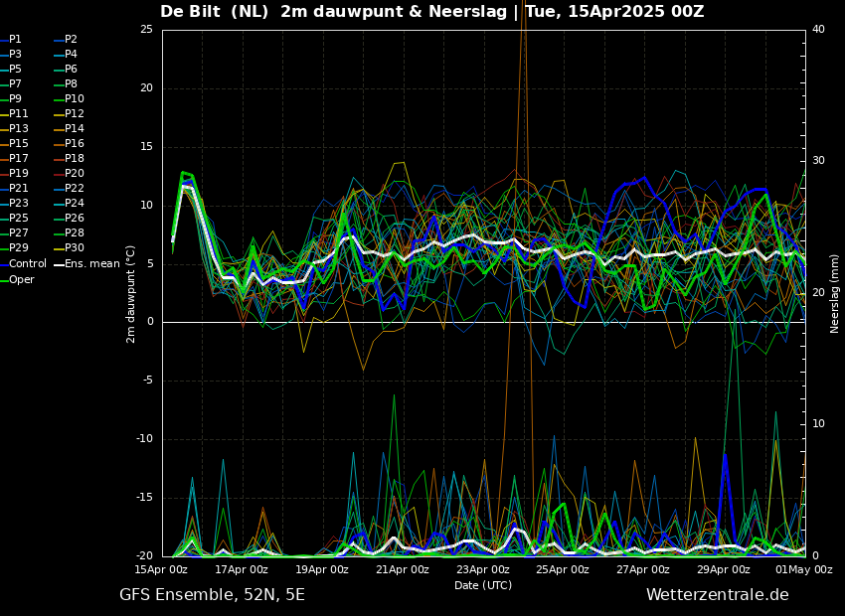The width and height of the screenshot is (845, 616).
Task: Pick ensemble member P15 in legend
Action: 18,144
